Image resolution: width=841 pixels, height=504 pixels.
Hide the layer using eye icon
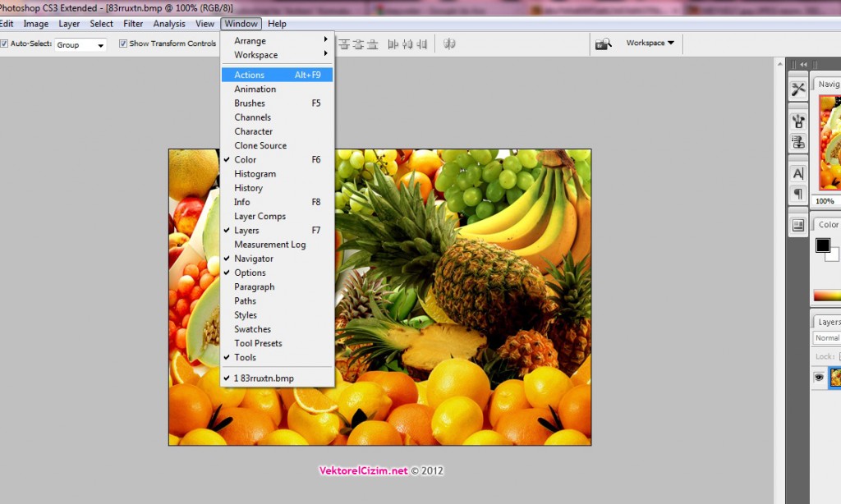click(x=819, y=378)
